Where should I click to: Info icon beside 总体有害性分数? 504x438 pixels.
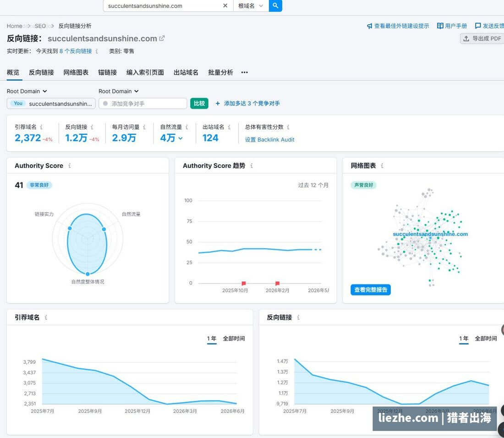pyautogui.click(x=288, y=127)
